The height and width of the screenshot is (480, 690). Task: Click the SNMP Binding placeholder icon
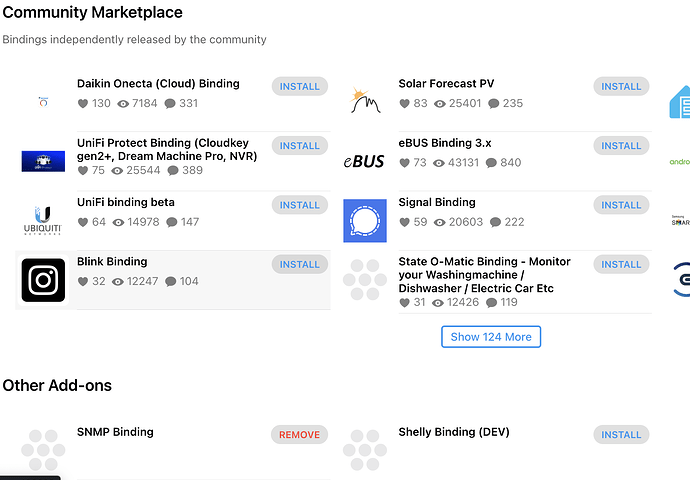point(43,450)
